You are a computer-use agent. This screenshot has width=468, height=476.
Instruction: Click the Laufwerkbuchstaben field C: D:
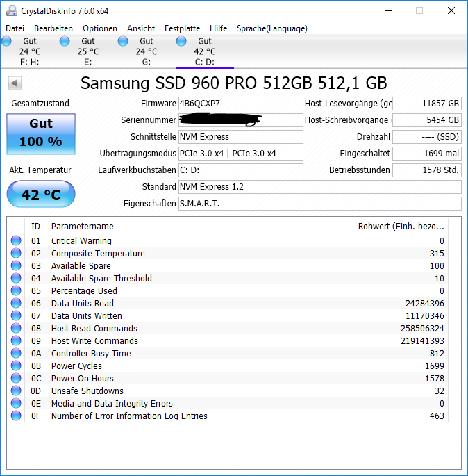(x=240, y=170)
